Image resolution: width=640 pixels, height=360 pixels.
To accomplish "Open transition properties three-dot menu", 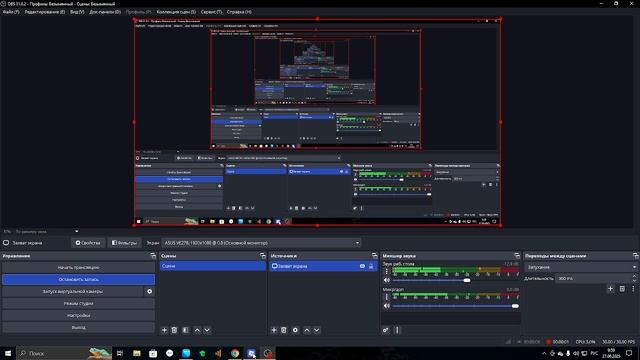I will [633, 289].
